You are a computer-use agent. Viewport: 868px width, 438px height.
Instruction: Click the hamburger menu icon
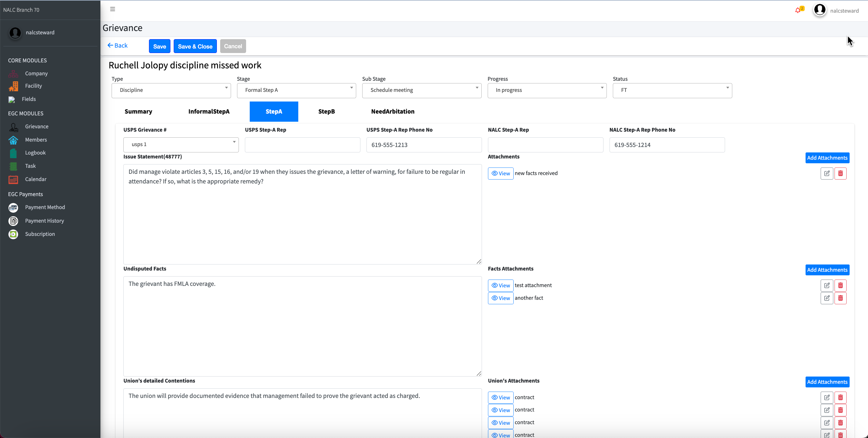coord(112,9)
